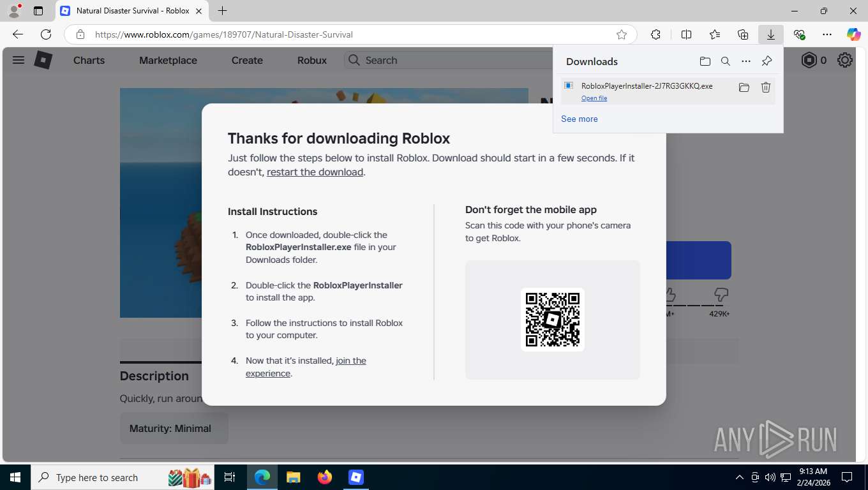Click RobloxPlayerInstaller-2J7RG3GKKQ.exe entry
The image size is (868, 490).
pyautogui.click(x=668, y=91)
